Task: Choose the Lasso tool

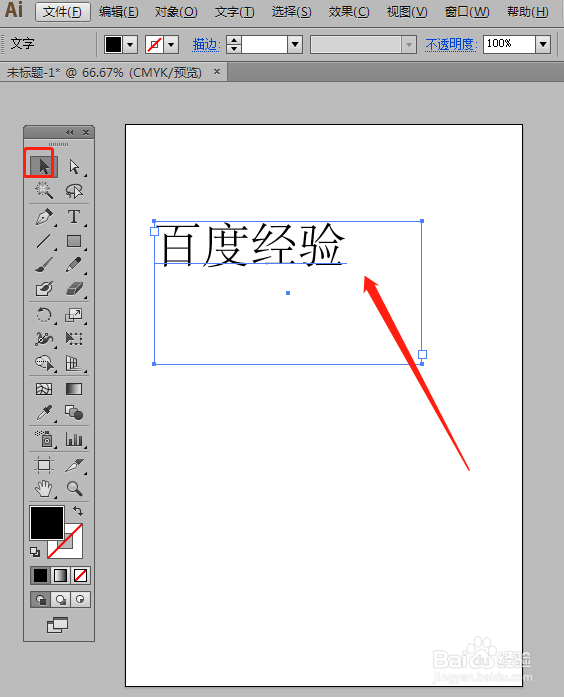Action: pyautogui.click(x=74, y=191)
